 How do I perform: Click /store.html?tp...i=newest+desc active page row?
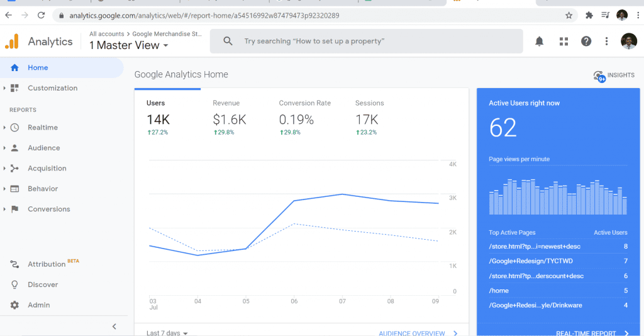pyautogui.click(x=558, y=247)
